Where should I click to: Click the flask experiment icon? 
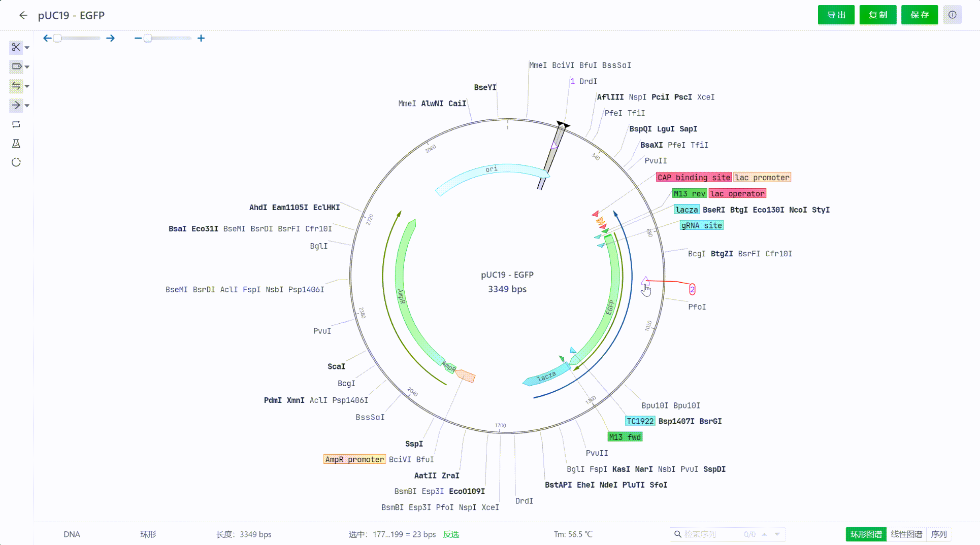16,144
